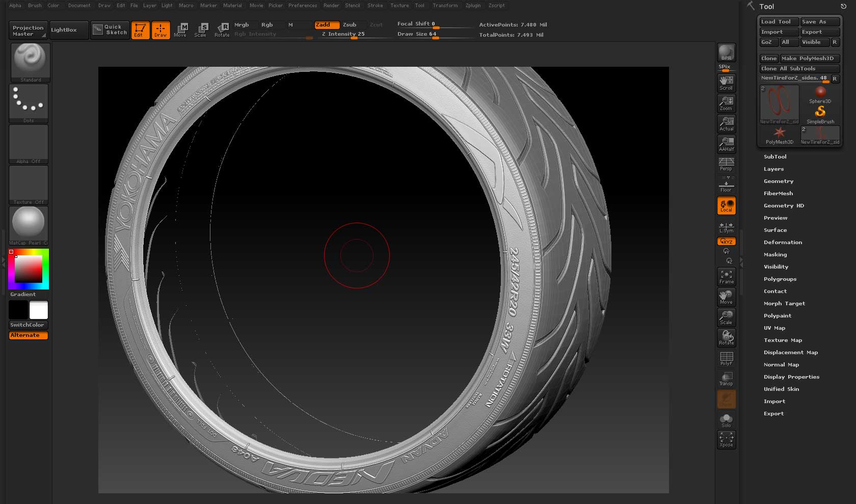Select the NewTireForZ tool thumbnail
The image size is (856, 504).
(x=779, y=104)
